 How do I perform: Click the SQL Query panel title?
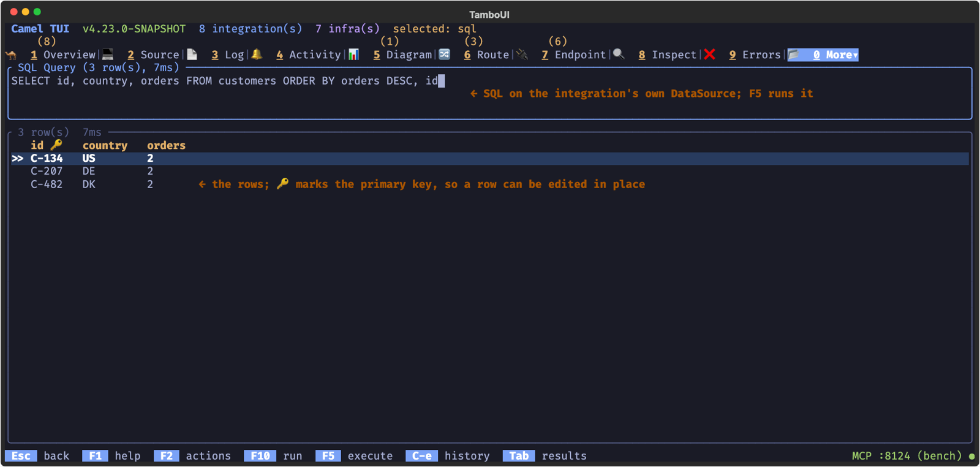pos(99,68)
